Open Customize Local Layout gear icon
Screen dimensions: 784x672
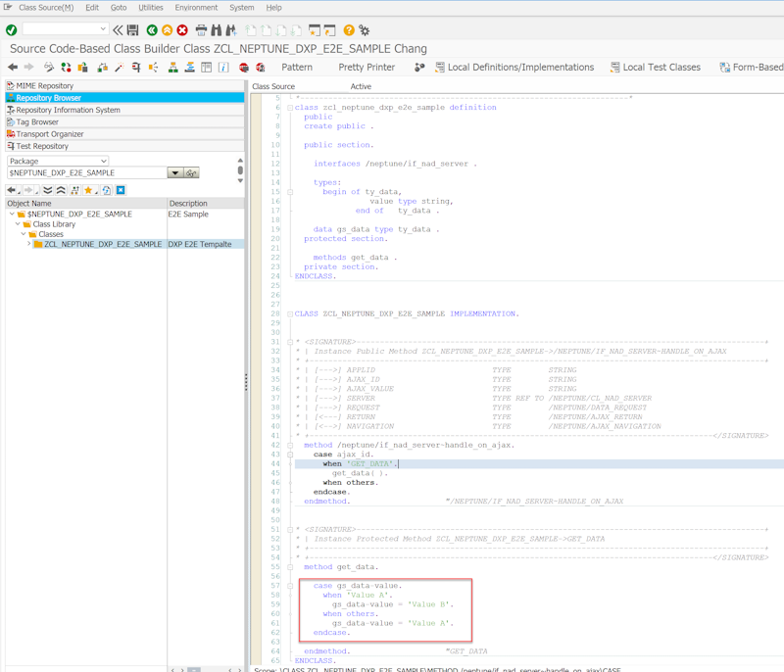pos(365,30)
